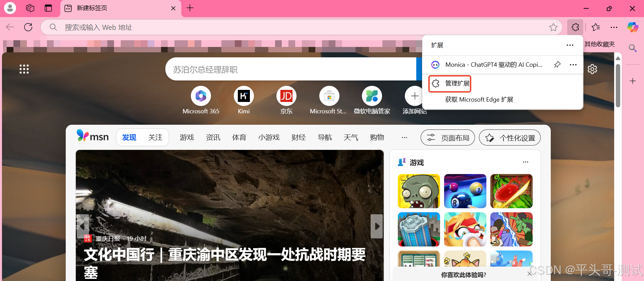
Task: Open 文化中国行 news headline
Action: pos(225,264)
